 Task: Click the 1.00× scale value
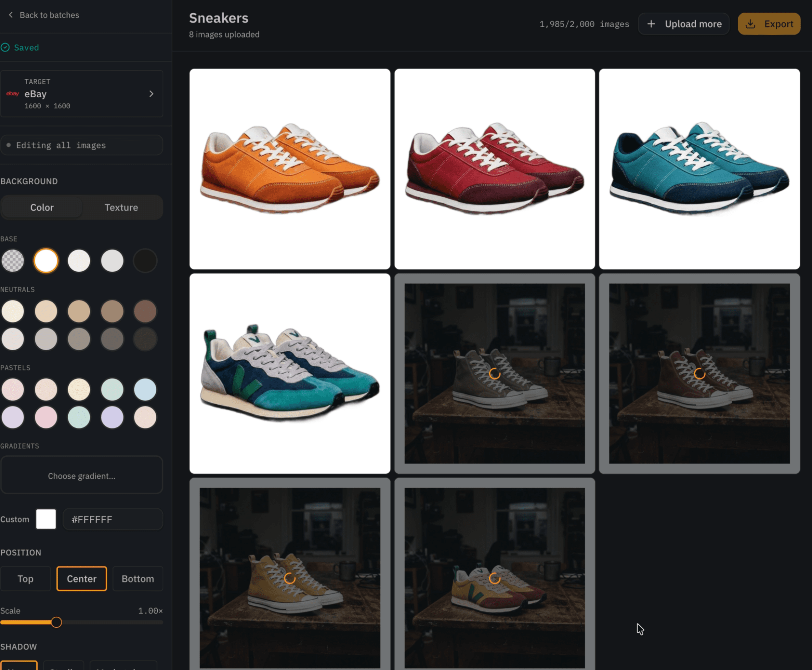pos(151,610)
